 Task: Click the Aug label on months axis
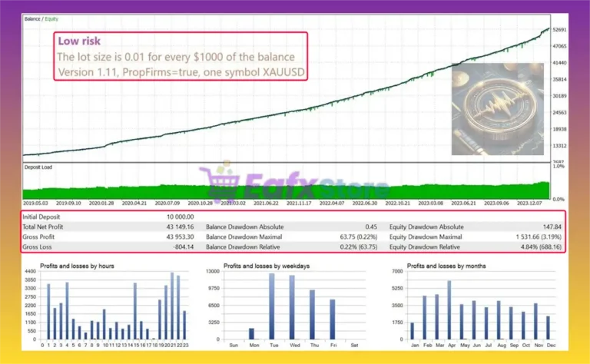tap(502, 345)
